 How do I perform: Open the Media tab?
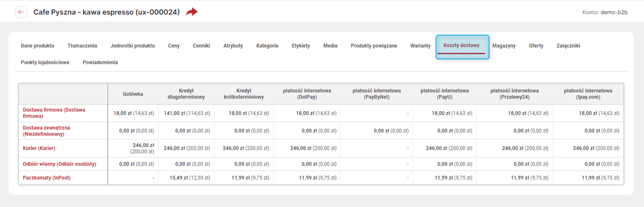pyautogui.click(x=331, y=46)
